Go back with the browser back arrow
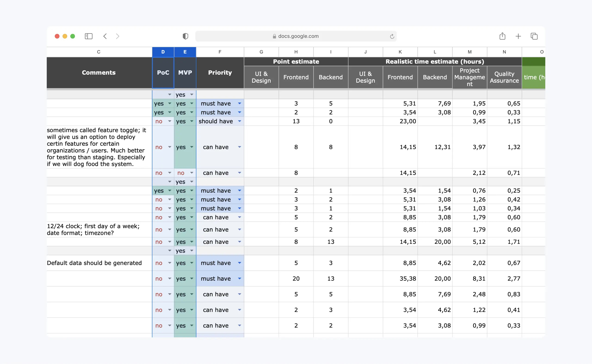This screenshot has height=364, width=592. coord(105,36)
